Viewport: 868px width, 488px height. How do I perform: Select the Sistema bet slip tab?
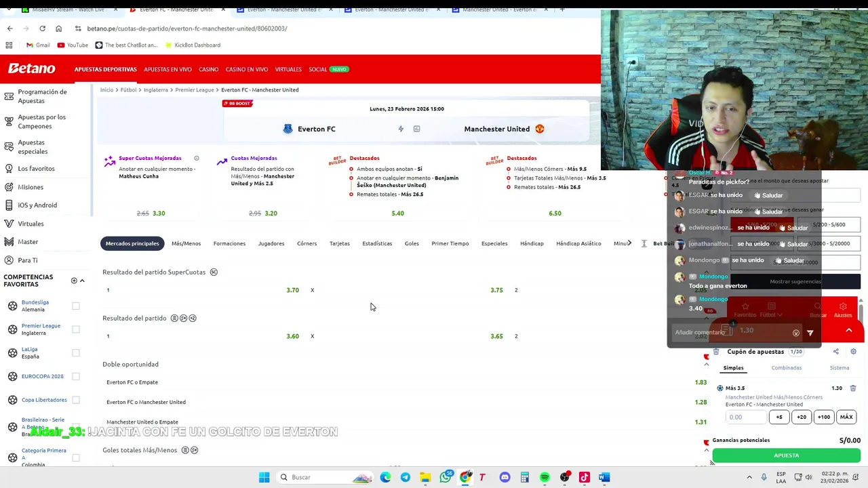click(840, 368)
